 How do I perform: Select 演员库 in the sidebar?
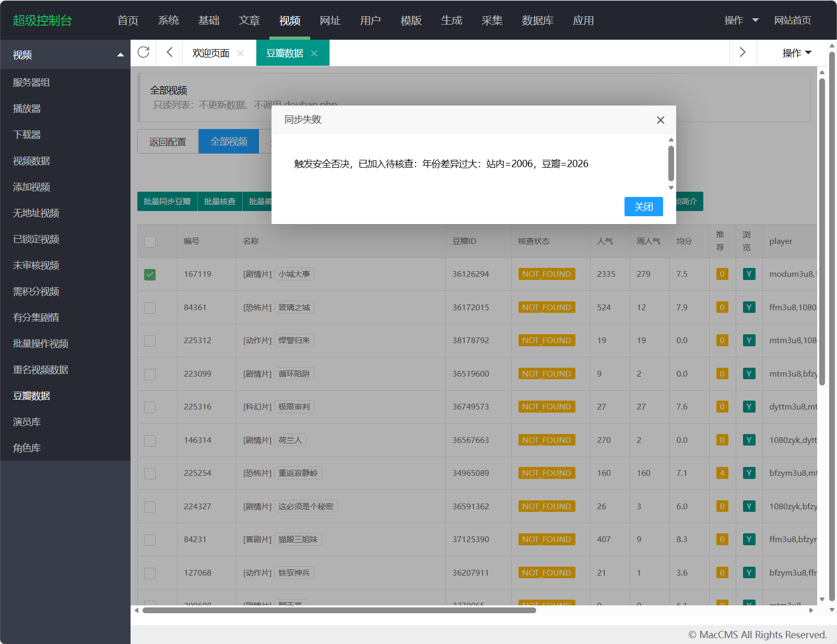(27, 422)
